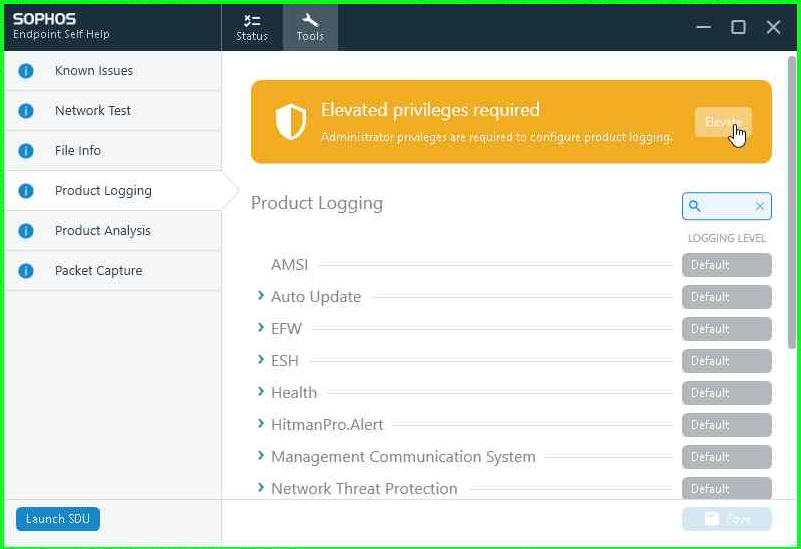Open the EFW logging level dropdown
801x549 pixels.
(x=726, y=329)
